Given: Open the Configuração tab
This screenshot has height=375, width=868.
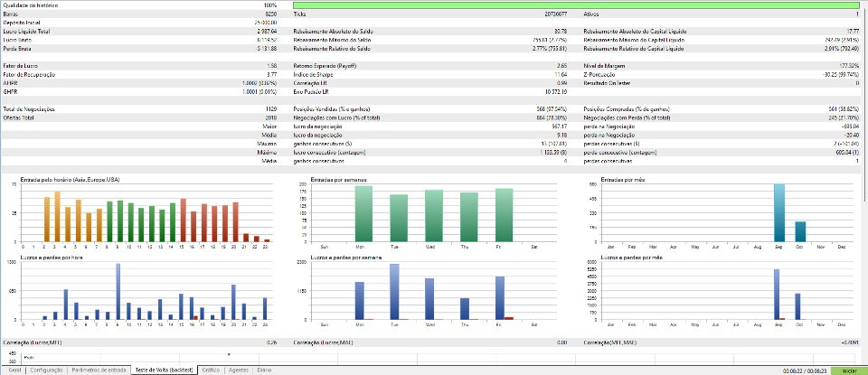Looking at the screenshot, I should (x=46, y=370).
